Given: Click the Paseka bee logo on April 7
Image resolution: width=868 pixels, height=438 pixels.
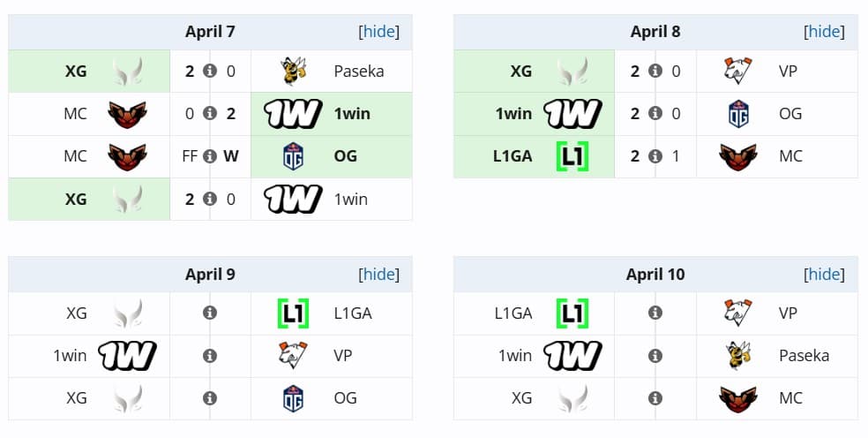Looking at the screenshot, I should pyautogui.click(x=294, y=72).
